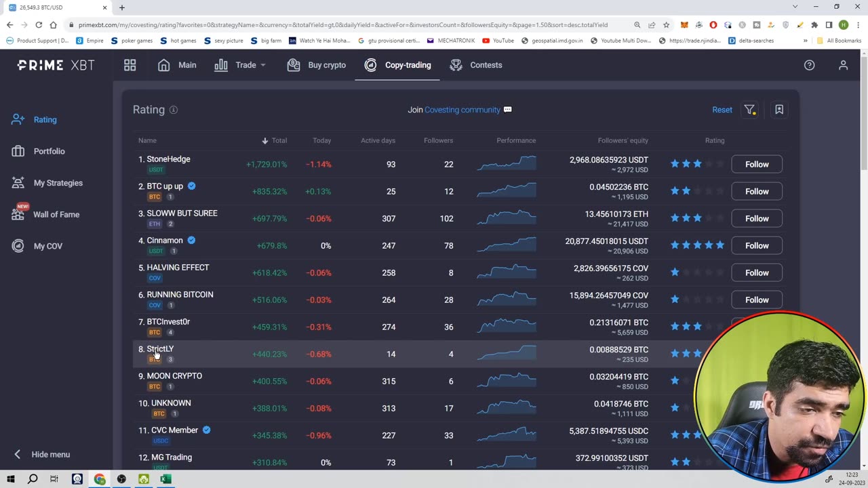Reset the rating filters
The width and height of the screenshot is (868, 488).
(x=722, y=110)
